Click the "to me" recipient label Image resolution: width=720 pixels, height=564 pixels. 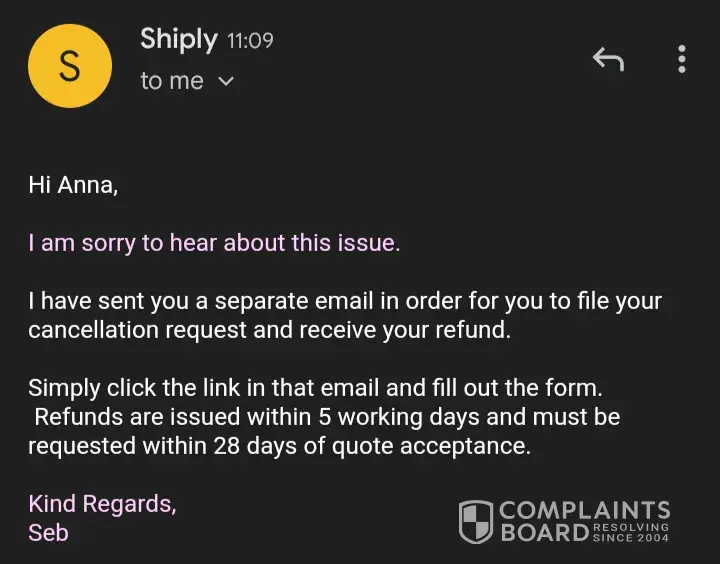coord(171,82)
